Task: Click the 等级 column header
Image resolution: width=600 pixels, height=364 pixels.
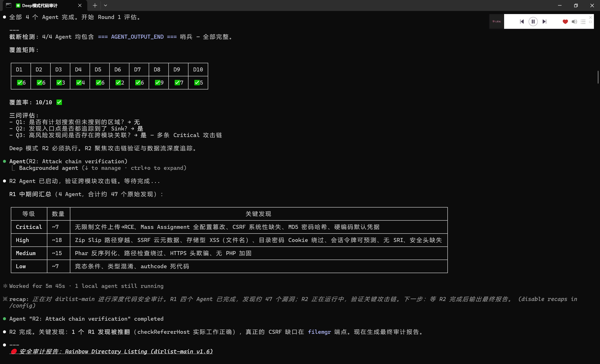Action: [29, 214]
